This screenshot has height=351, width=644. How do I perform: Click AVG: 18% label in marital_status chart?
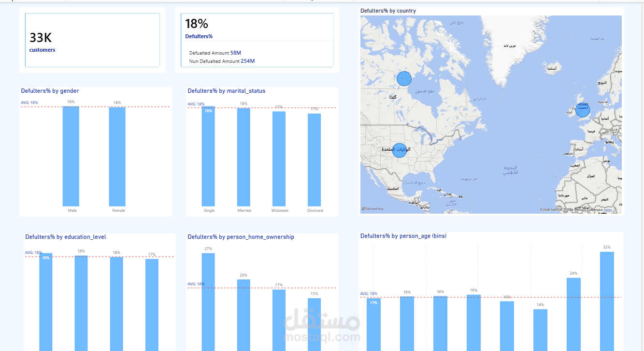[x=196, y=104]
